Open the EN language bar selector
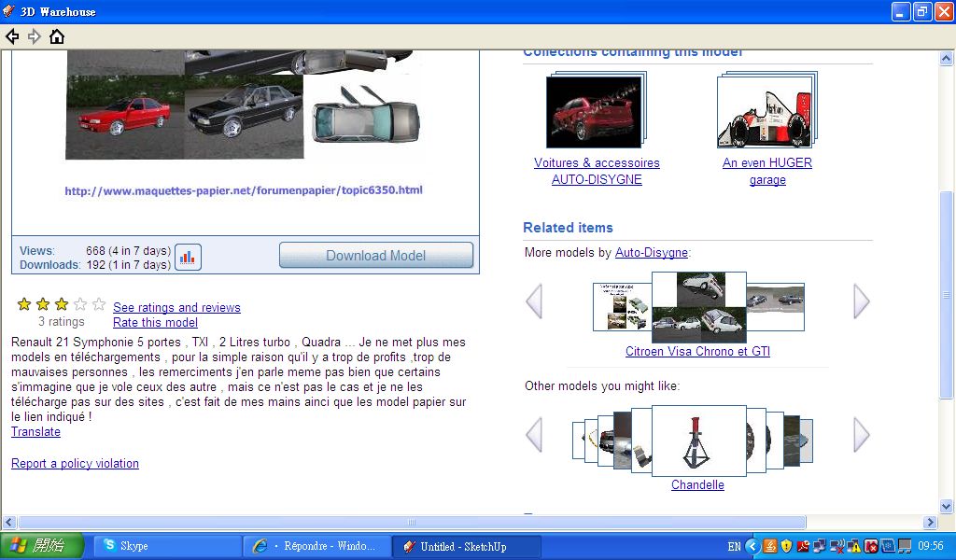 tap(734, 546)
